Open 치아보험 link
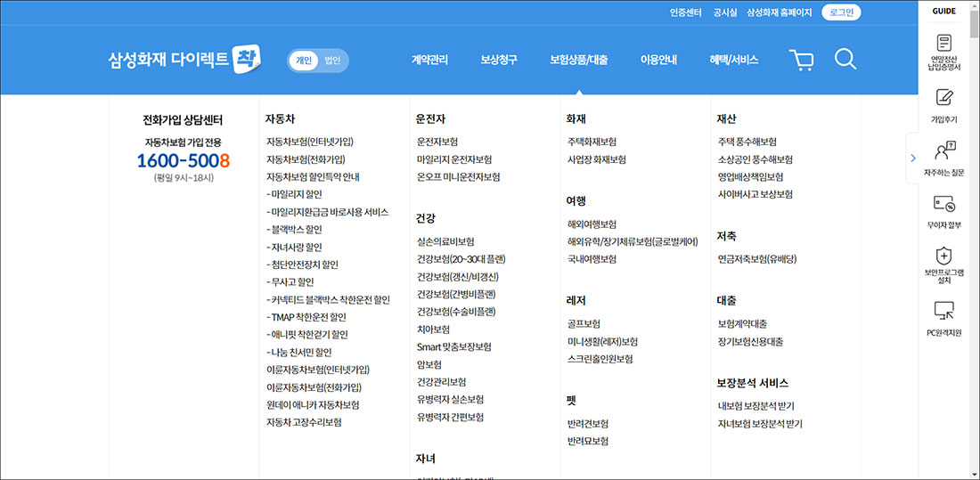 click(x=433, y=329)
